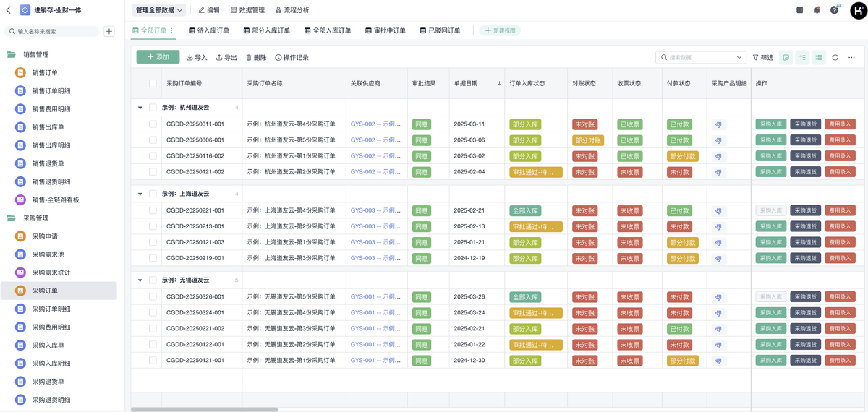Click the green 添加 button

(x=158, y=57)
